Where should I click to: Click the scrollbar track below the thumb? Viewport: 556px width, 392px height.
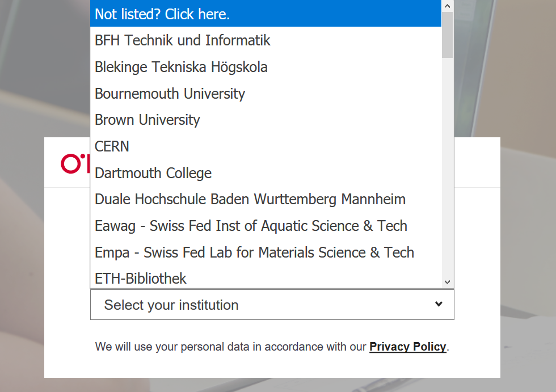pyautogui.click(x=447, y=170)
